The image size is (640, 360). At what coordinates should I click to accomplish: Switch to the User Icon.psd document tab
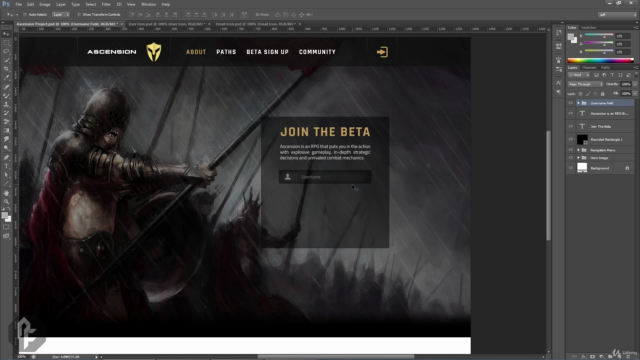(x=166, y=24)
